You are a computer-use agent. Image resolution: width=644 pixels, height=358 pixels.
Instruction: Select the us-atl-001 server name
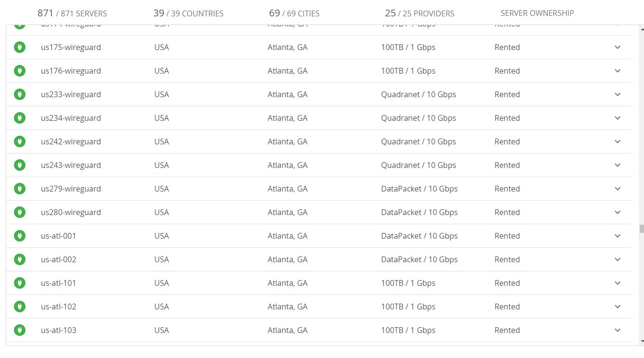(59, 236)
